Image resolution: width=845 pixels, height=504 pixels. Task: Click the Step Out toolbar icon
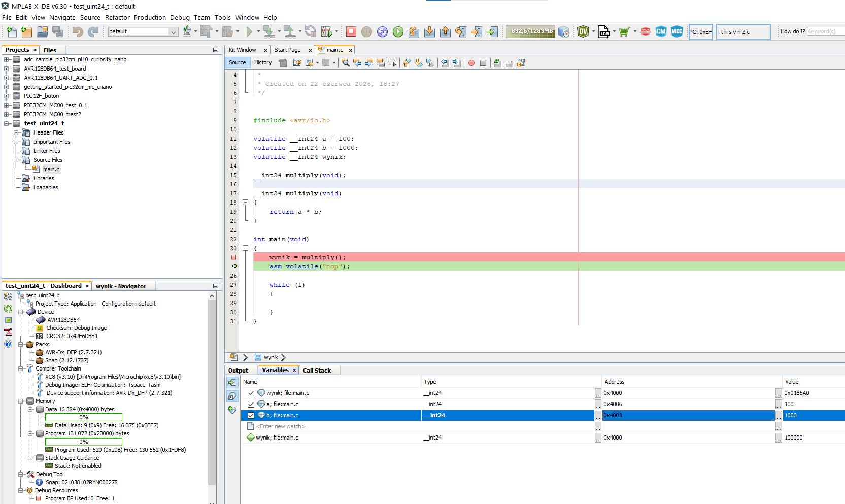click(x=445, y=31)
